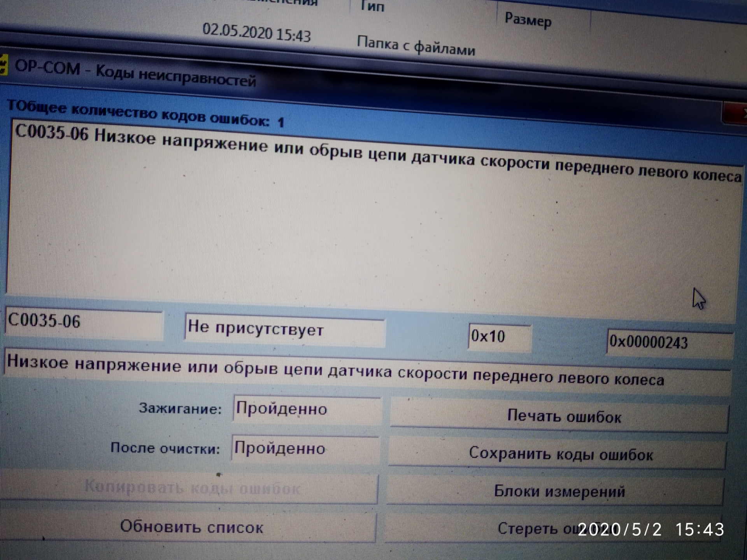Click the После очистки label
This screenshot has width=747, height=560.
click(165, 448)
